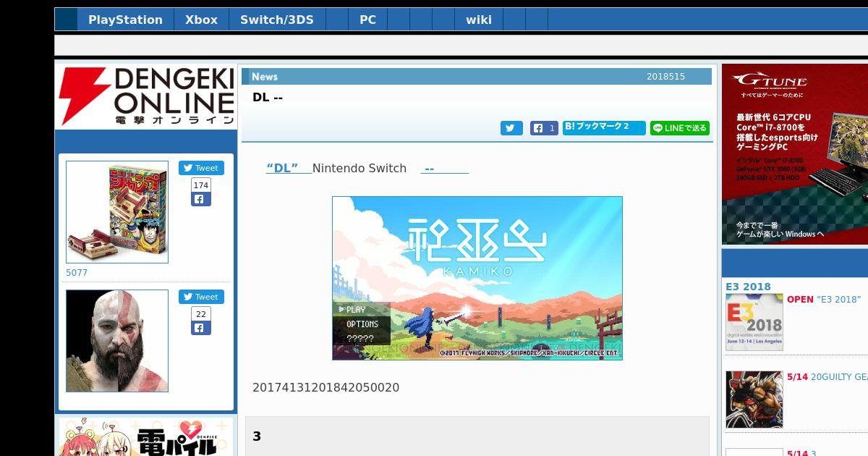Viewport: 868px width, 456px height.
Task: Click Facebook icon under count 22
Action: 201,328
